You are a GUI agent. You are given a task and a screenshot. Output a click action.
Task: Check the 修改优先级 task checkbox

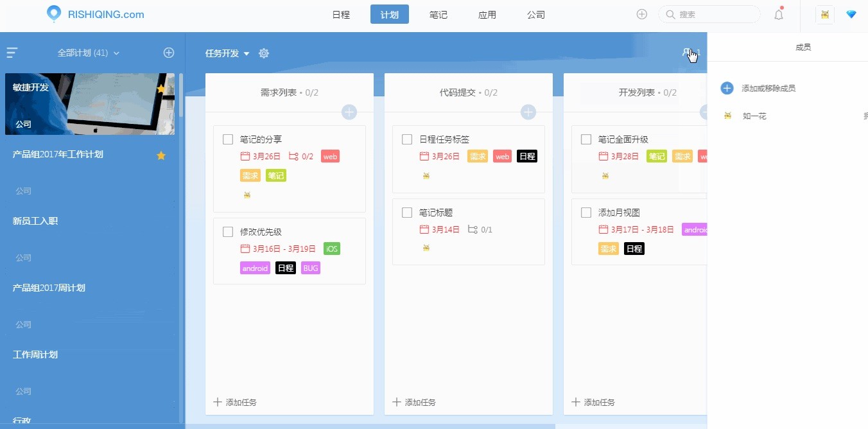pyautogui.click(x=228, y=232)
